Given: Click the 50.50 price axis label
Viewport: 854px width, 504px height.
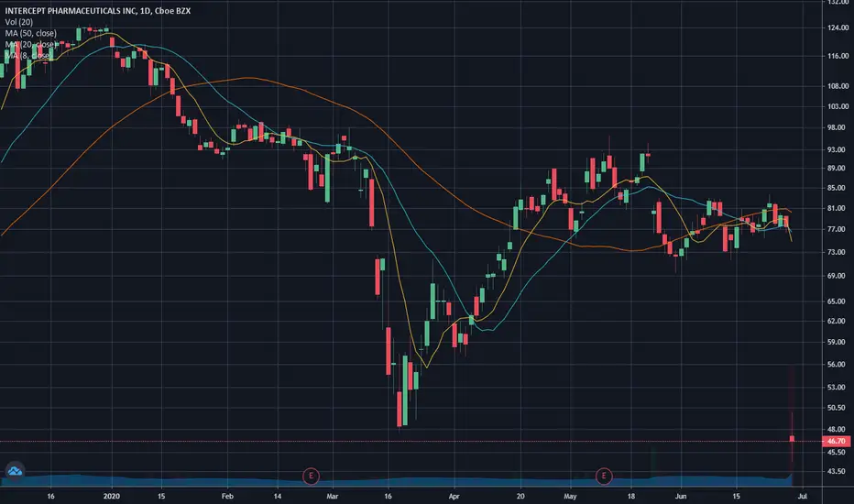Looking at the screenshot, I should pos(836,408).
